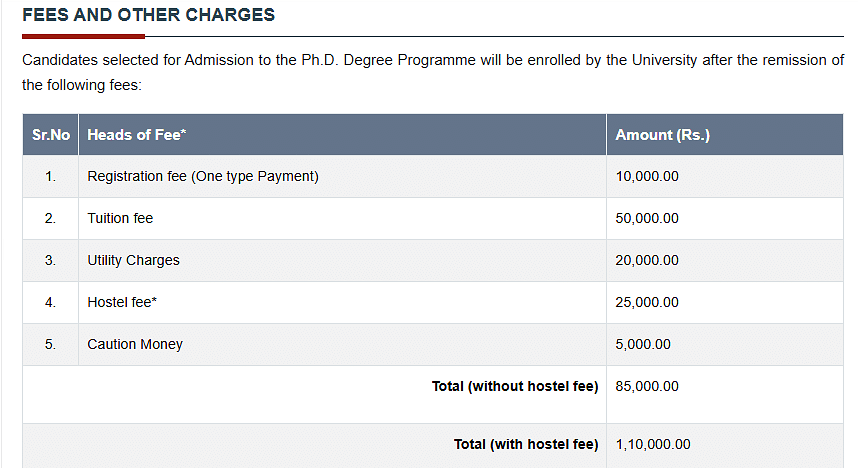Image resolution: width=858 pixels, height=468 pixels.
Task: Select the 'Caution Money' row label
Action: click(x=135, y=344)
